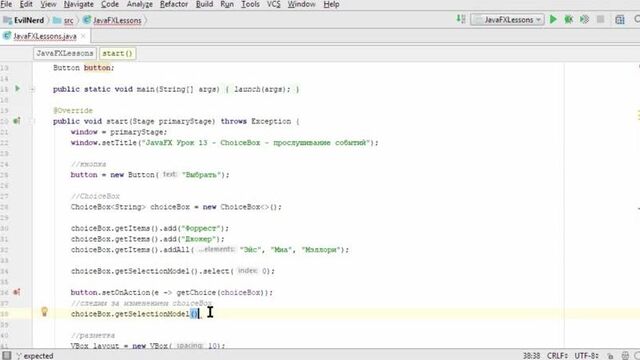Click the Make Project icon with the green down arrow
Viewport: 640px width, 360px height.
461,19
